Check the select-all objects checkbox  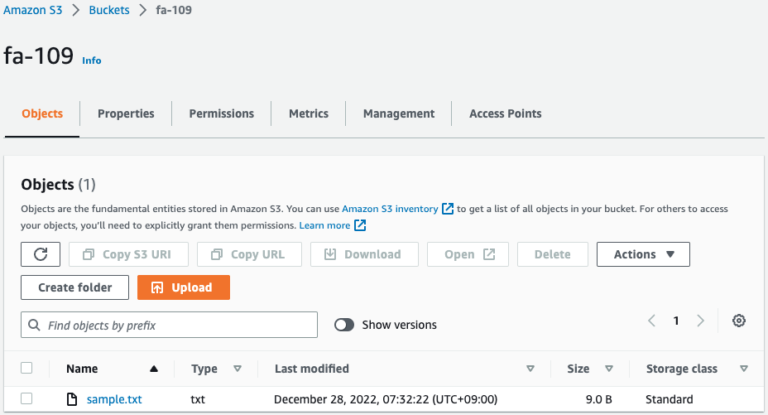27,369
